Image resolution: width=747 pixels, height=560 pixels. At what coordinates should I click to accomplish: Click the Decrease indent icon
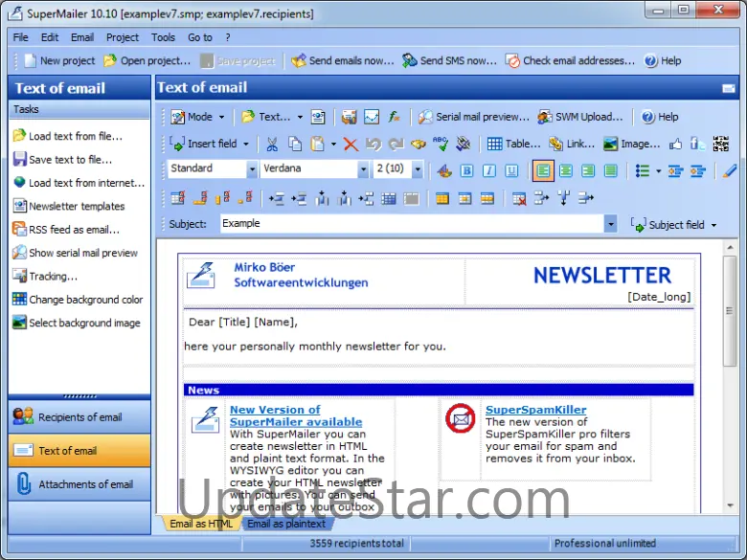675,171
